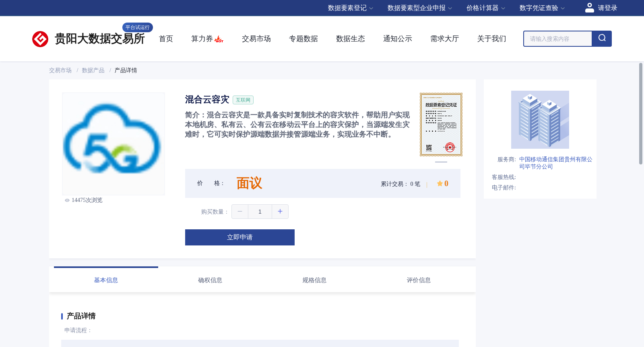Screen dimensions: 644x347
Task: Click the 交易市场 breadcrumb link
Action: [60, 71]
